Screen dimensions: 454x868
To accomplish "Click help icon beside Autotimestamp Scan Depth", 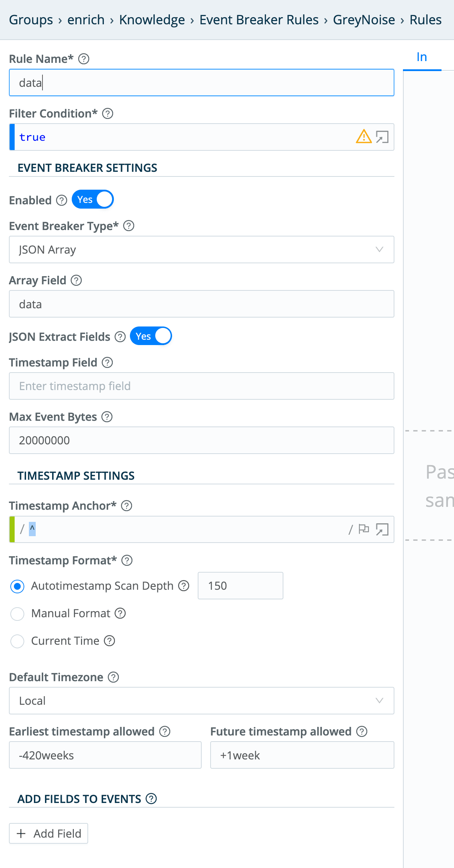I will pos(183,586).
